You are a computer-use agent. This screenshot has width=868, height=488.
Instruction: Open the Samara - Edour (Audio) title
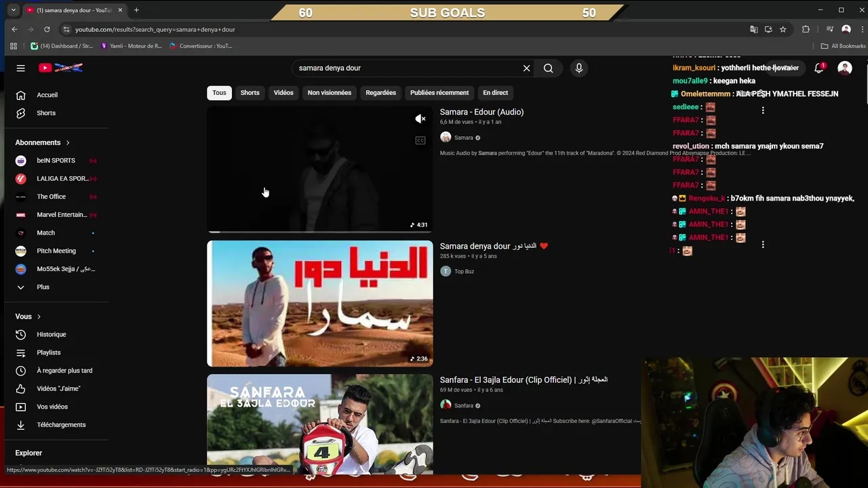[481, 112]
